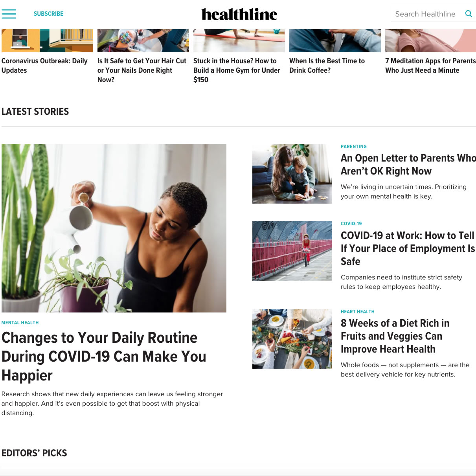This screenshot has height=476, width=476.
Task: Open When Is the Best Time to Drink Coffee
Action: point(327,66)
